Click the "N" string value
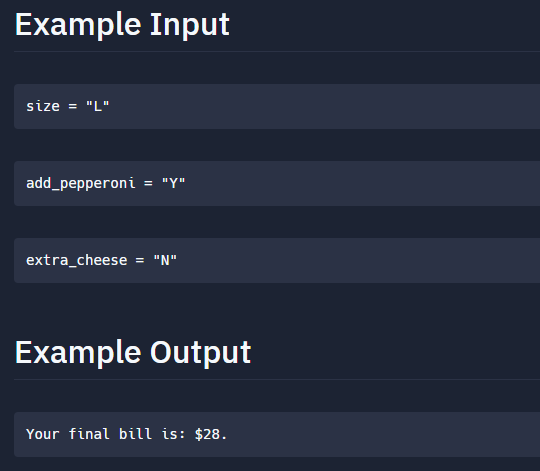This screenshot has height=471, width=540. (165, 260)
